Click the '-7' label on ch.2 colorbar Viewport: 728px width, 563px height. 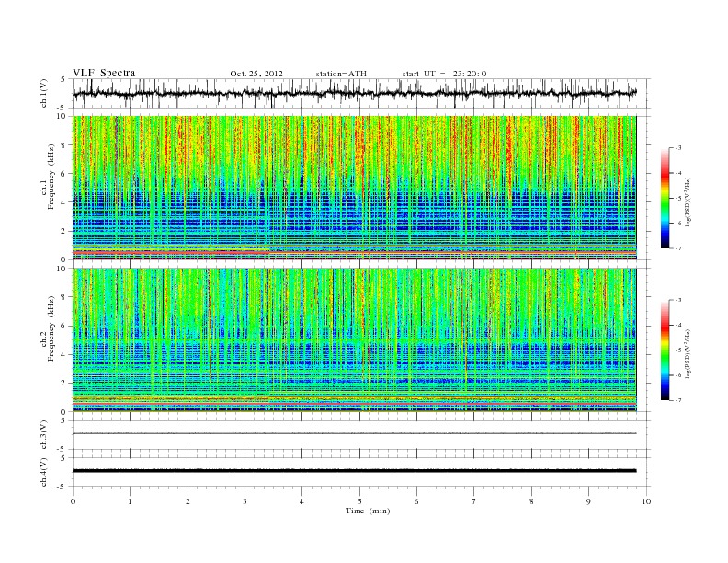(x=678, y=400)
